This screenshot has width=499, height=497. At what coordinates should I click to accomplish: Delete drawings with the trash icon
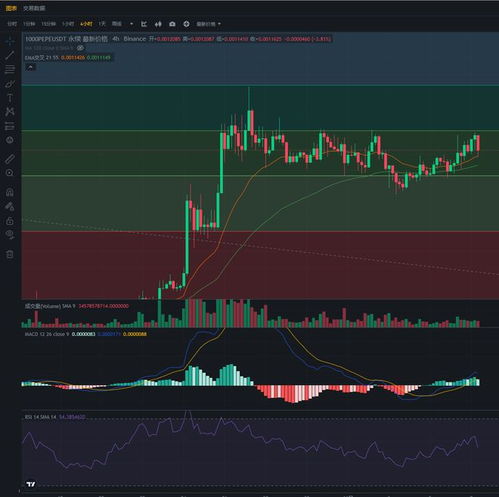coord(10,254)
